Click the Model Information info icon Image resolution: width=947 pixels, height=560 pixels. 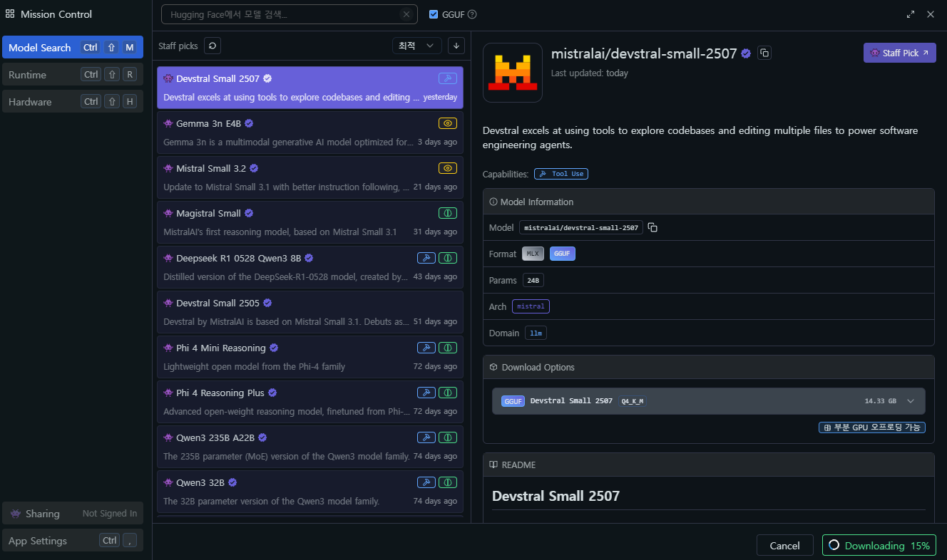(493, 202)
